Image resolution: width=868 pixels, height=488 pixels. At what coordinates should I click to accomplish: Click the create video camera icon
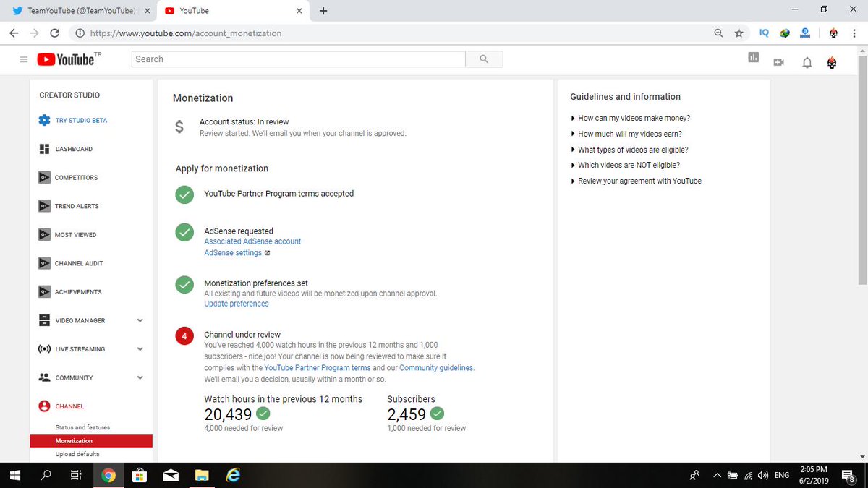pyautogui.click(x=778, y=62)
